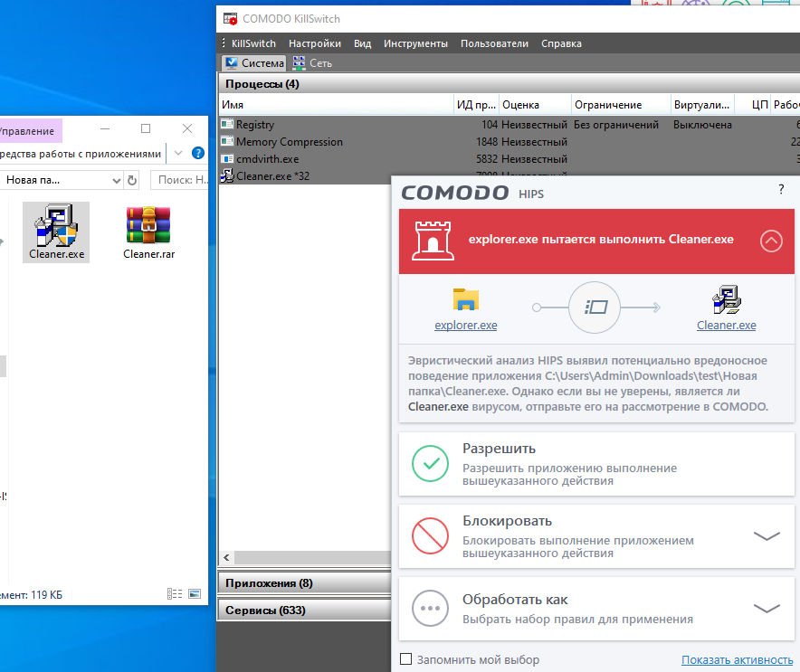This screenshot has width=800, height=672.
Task: Sort processes by ИД пр... column
Action: click(476, 105)
